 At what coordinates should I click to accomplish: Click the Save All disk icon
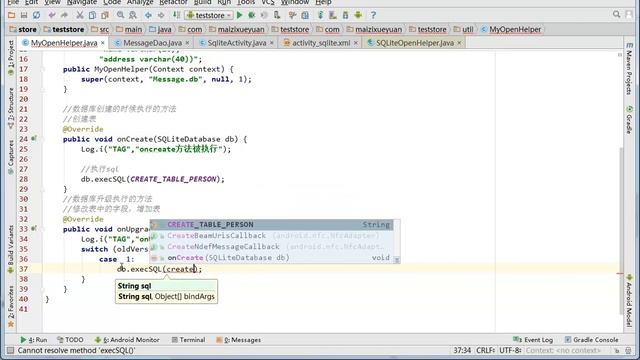point(24,16)
